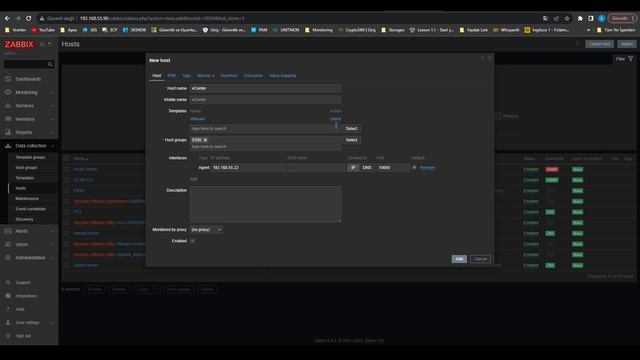Expand the User settings menu chevron
The image size is (640, 360).
[53, 323]
